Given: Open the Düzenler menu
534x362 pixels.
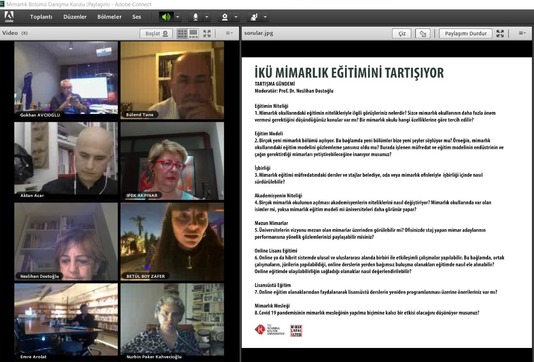Looking at the screenshot, I should click(x=75, y=17).
